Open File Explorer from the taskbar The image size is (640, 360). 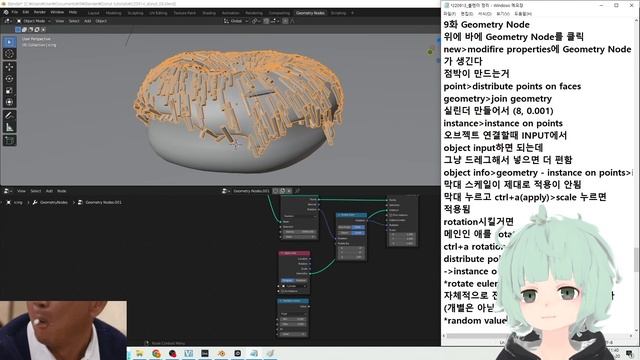click(x=139, y=353)
